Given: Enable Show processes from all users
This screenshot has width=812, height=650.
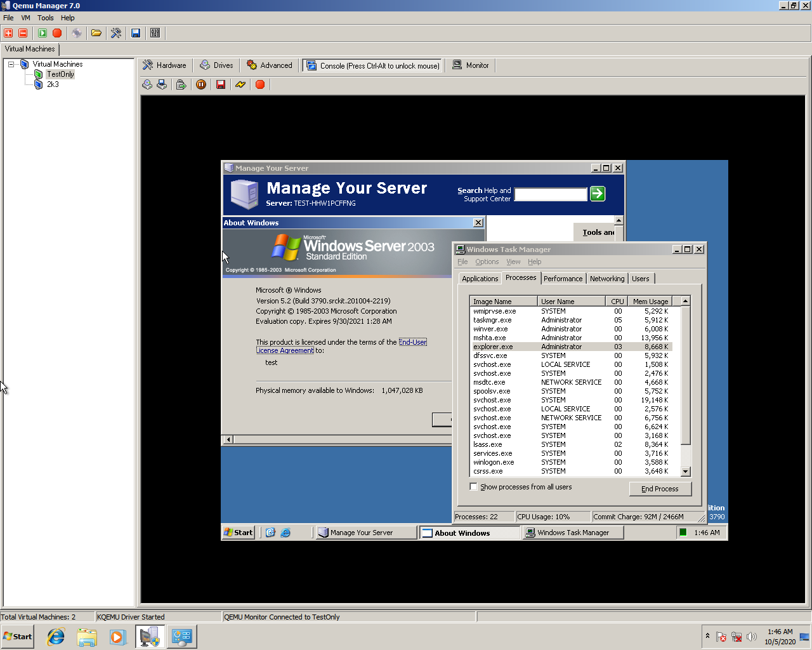Looking at the screenshot, I should [x=473, y=487].
